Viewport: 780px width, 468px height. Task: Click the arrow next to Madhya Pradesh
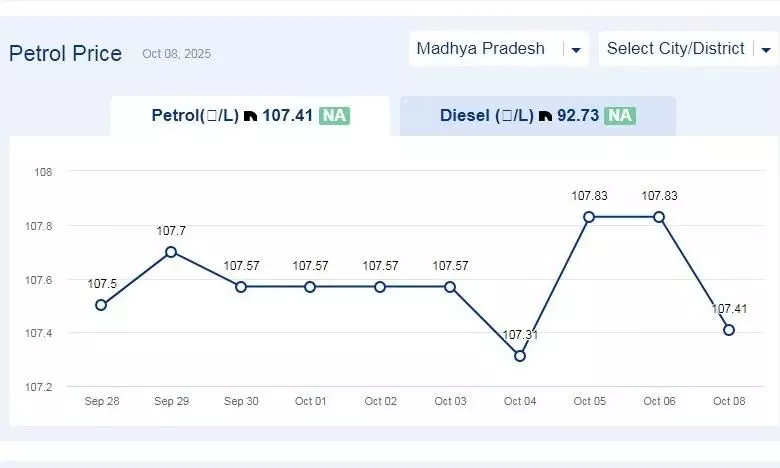[x=576, y=50]
